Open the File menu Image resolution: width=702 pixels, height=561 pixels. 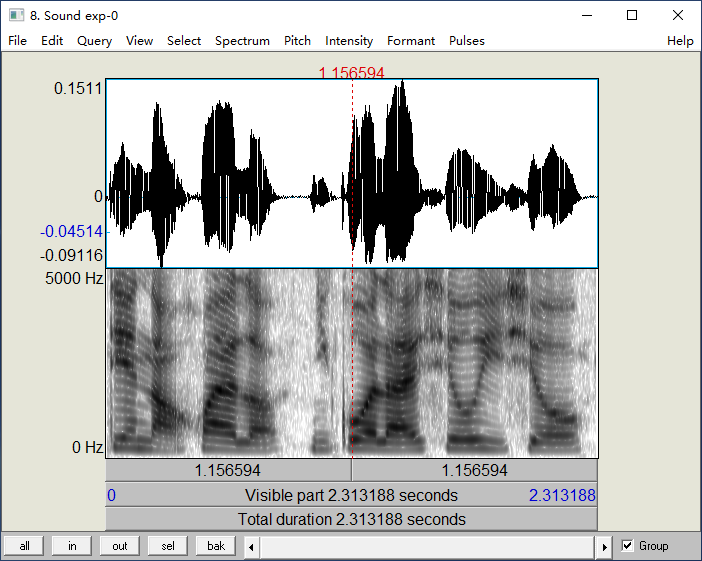pos(17,41)
